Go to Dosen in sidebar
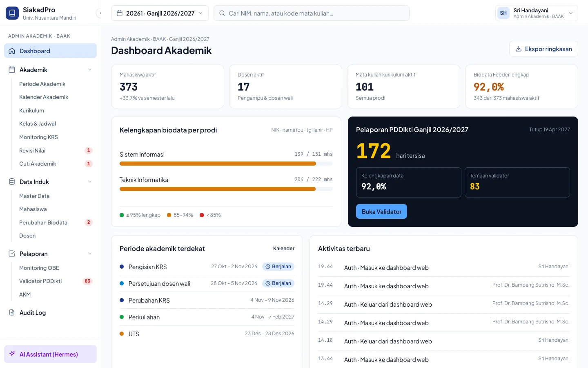Viewport: 588px width, 368px height. pyautogui.click(x=55, y=236)
